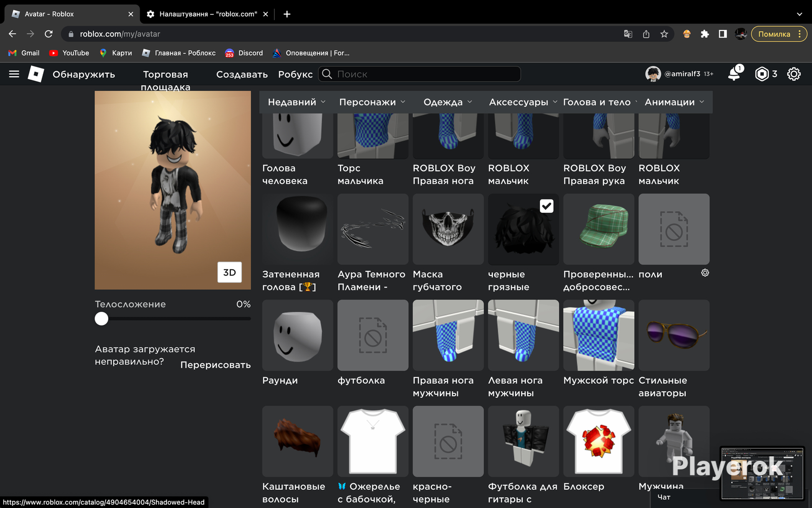Open the Торговая площадка nav item

(x=165, y=80)
